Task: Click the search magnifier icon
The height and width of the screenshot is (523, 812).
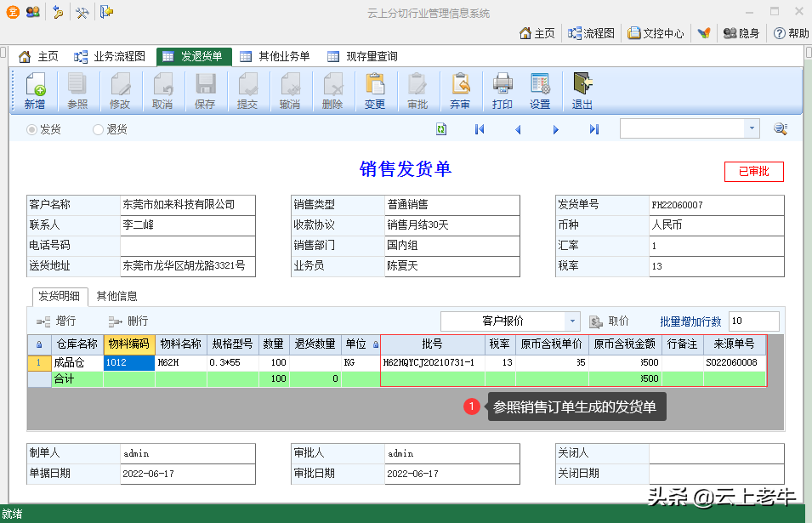Action: 780,129
